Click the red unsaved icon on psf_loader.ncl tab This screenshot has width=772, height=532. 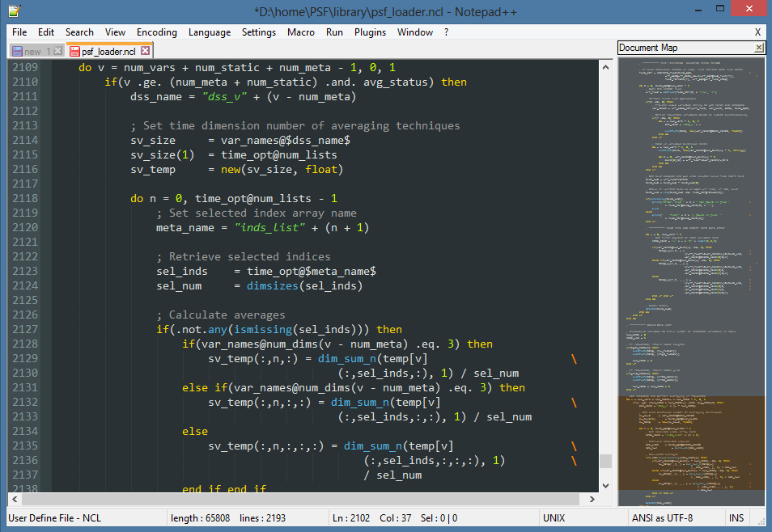click(x=74, y=51)
